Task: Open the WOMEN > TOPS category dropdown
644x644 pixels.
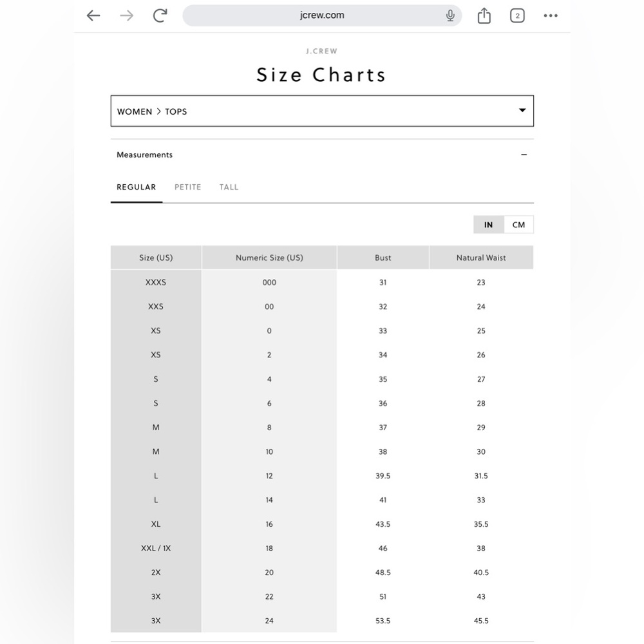Action: [x=322, y=111]
